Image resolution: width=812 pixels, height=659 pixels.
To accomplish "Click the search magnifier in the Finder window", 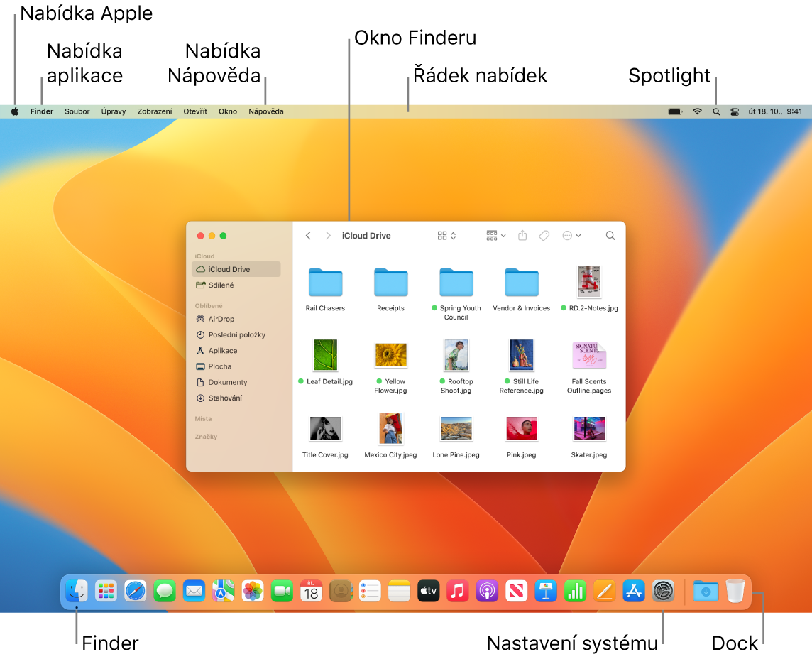I will (x=610, y=235).
